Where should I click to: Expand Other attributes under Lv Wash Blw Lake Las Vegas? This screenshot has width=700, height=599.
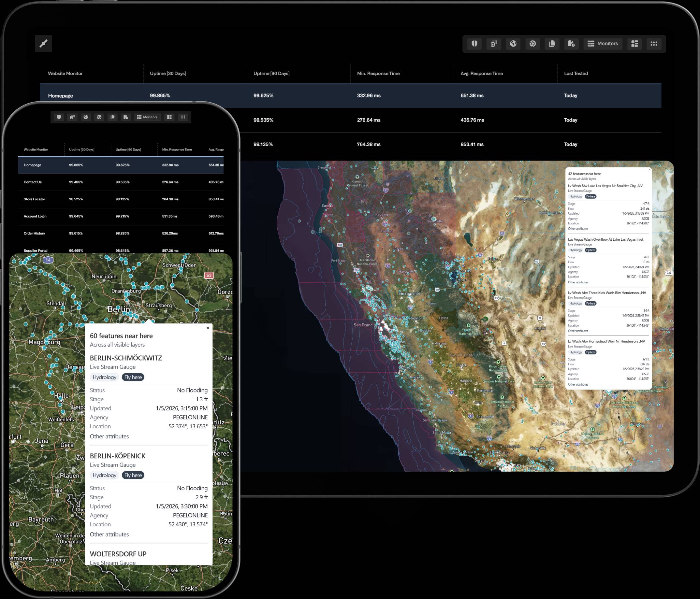tap(578, 229)
